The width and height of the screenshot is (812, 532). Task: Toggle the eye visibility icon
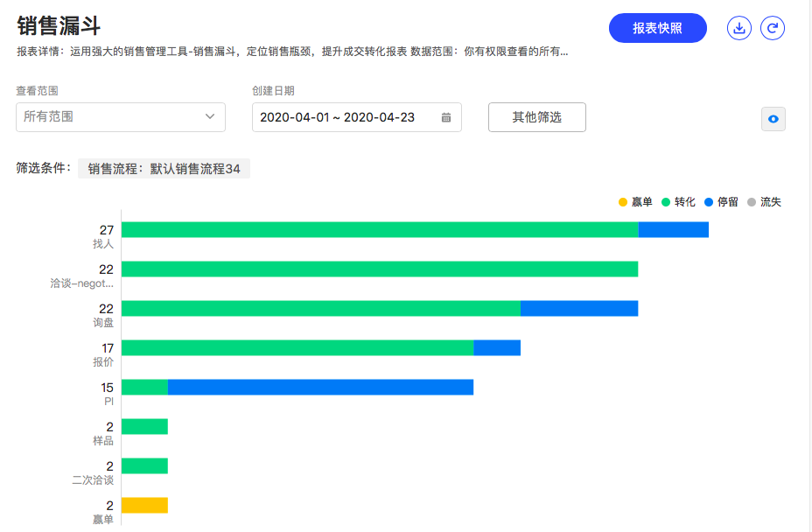click(x=773, y=119)
